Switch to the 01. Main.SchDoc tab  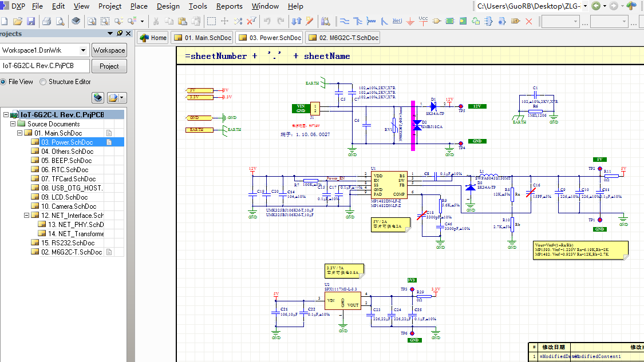click(x=203, y=38)
